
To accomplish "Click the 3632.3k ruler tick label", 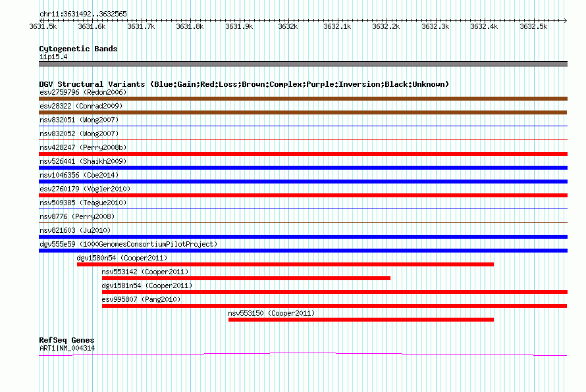I will [x=435, y=26].
